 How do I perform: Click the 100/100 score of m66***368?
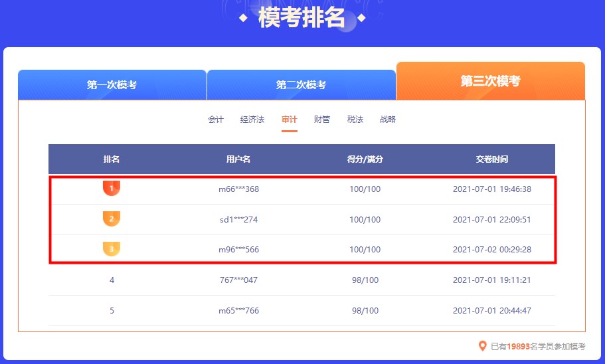click(x=365, y=189)
